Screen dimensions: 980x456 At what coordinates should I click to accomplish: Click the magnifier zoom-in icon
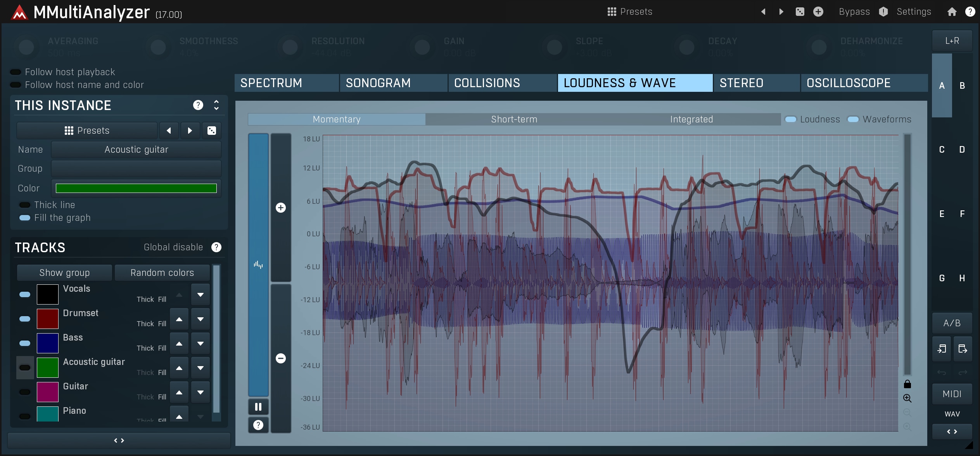tap(907, 398)
